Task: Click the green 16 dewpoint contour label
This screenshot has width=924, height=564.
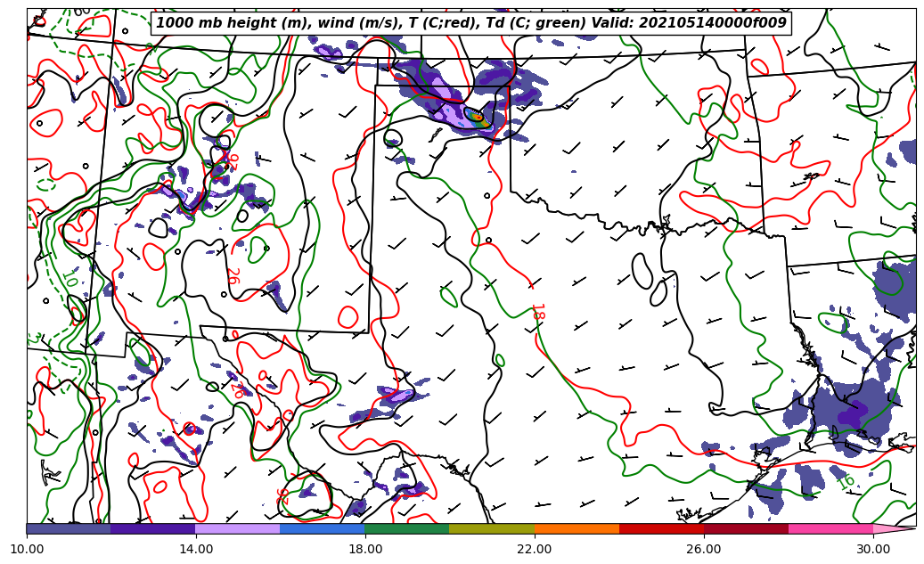Action: (x=846, y=482)
